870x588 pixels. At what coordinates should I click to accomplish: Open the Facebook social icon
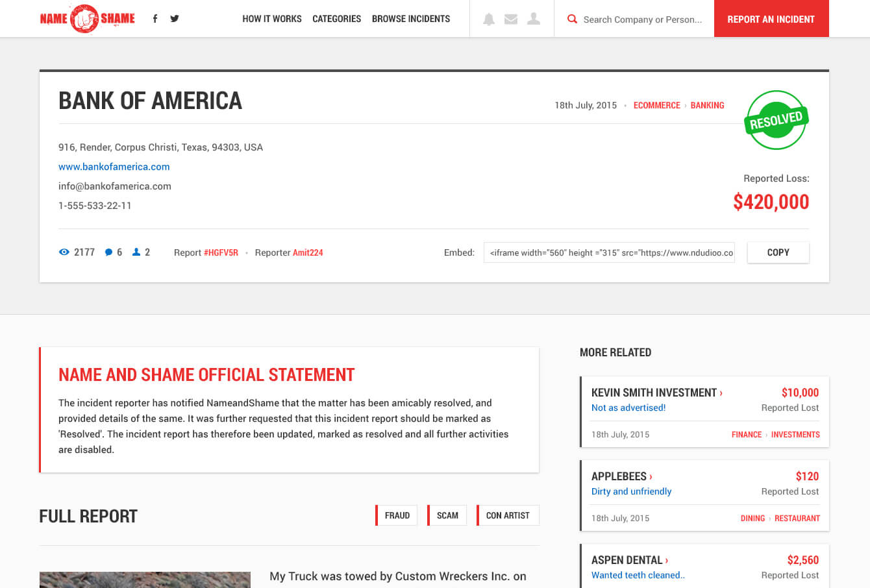pos(155,18)
